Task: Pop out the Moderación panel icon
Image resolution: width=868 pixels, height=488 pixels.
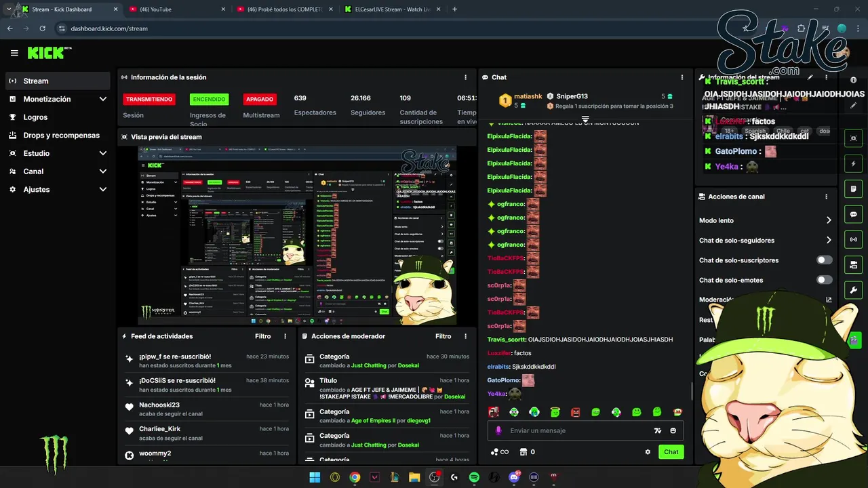Action: point(829,300)
